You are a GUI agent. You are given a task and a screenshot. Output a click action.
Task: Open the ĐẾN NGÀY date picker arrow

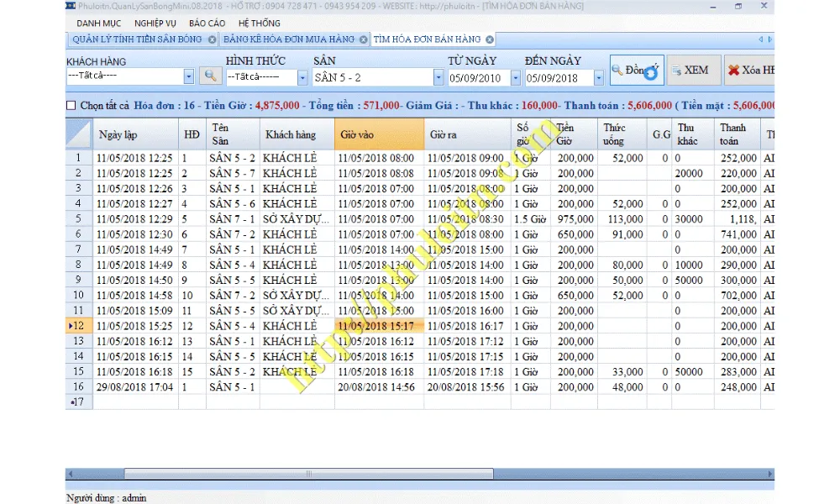click(x=599, y=78)
